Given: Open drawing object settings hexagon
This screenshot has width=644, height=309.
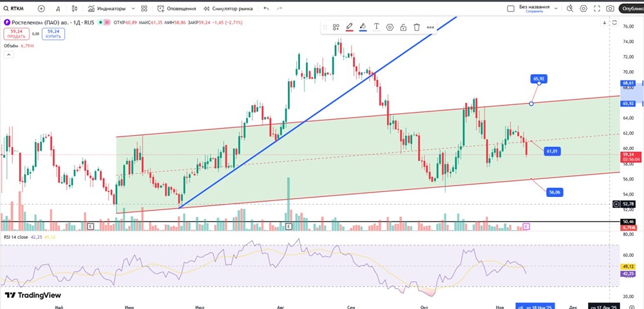Looking at the screenshot, I should (x=390, y=27).
